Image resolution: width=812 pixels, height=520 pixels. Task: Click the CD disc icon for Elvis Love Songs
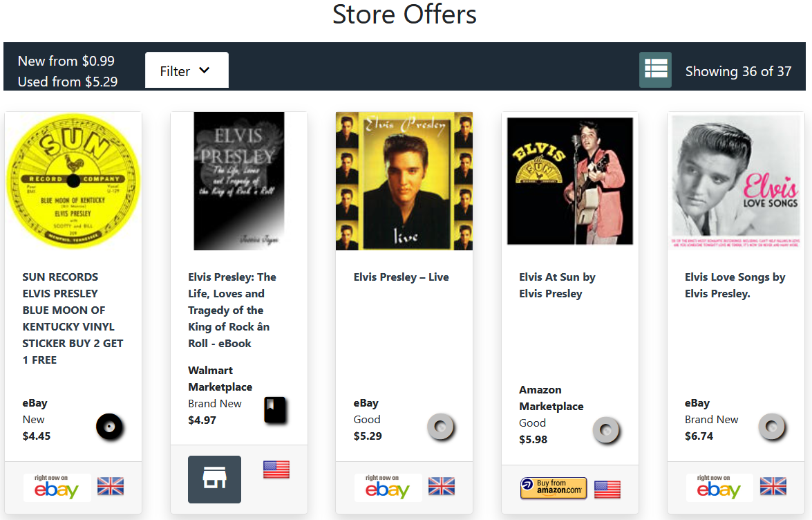coord(772,427)
